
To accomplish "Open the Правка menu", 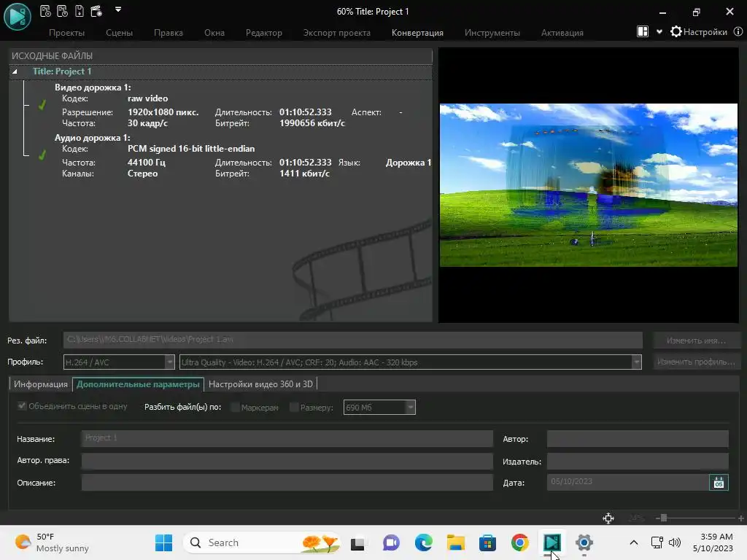I will click(169, 32).
